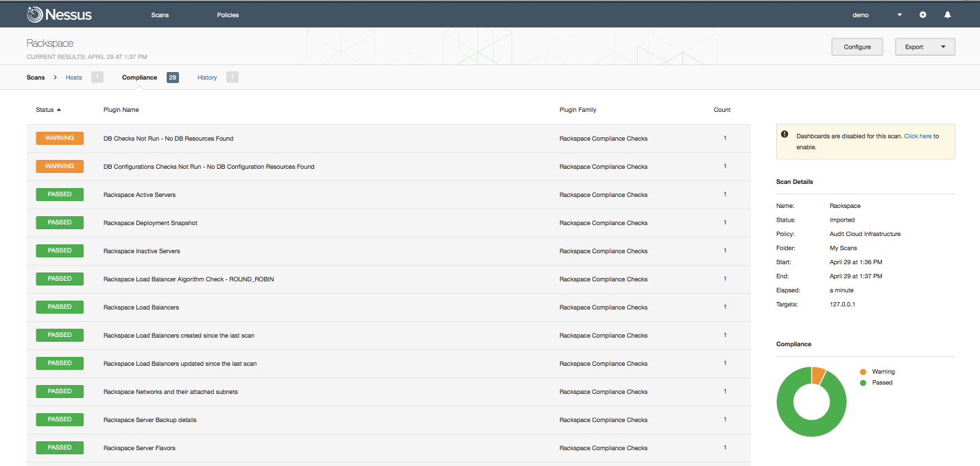Click count 1 for Rackspace Inactive Servers
The height and width of the screenshot is (466, 980).
725,251
